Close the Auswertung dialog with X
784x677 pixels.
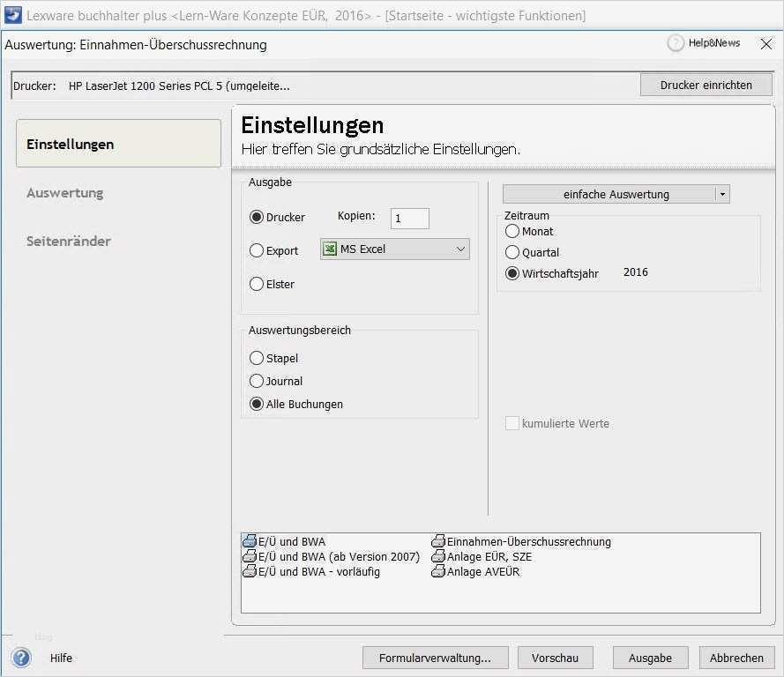click(766, 43)
